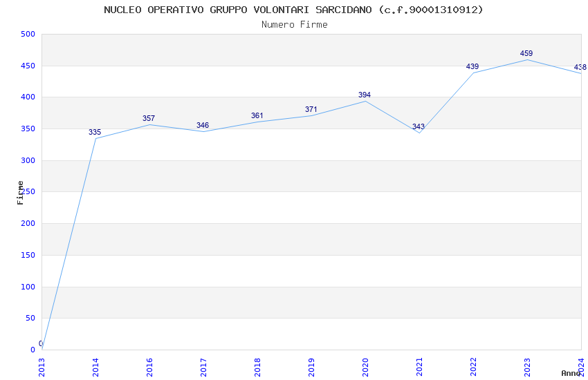Click the 346 data point for 2017
The height and width of the screenshot is (380, 588).
point(203,126)
